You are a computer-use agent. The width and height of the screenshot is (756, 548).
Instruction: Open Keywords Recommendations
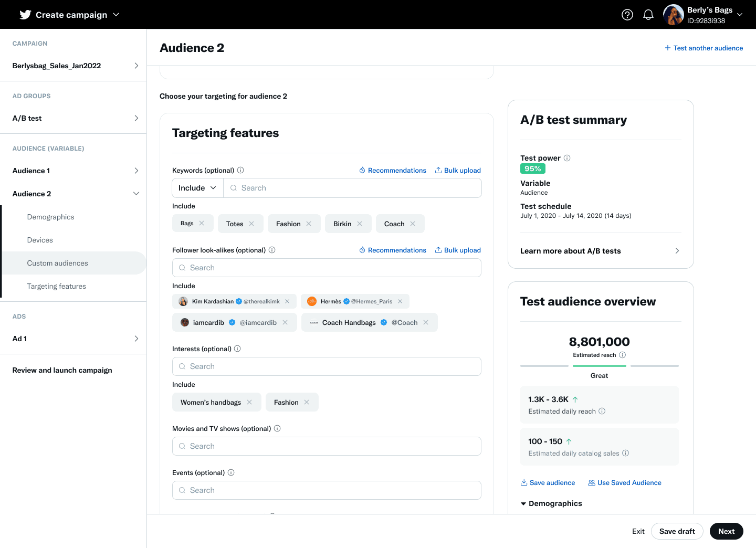tap(393, 170)
